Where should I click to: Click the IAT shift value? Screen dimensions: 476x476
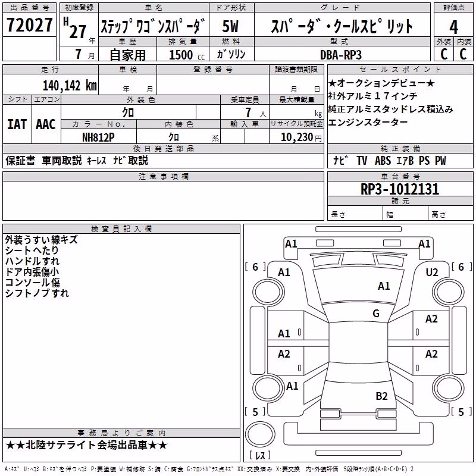click(17, 124)
